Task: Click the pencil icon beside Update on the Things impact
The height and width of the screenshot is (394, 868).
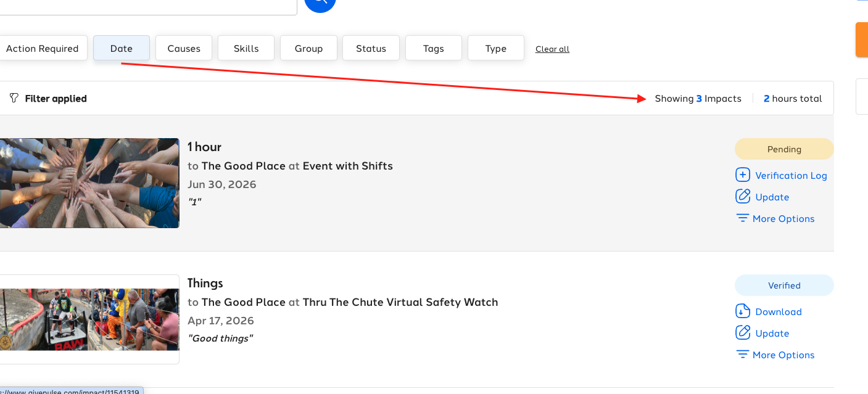Action: coord(743,333)
